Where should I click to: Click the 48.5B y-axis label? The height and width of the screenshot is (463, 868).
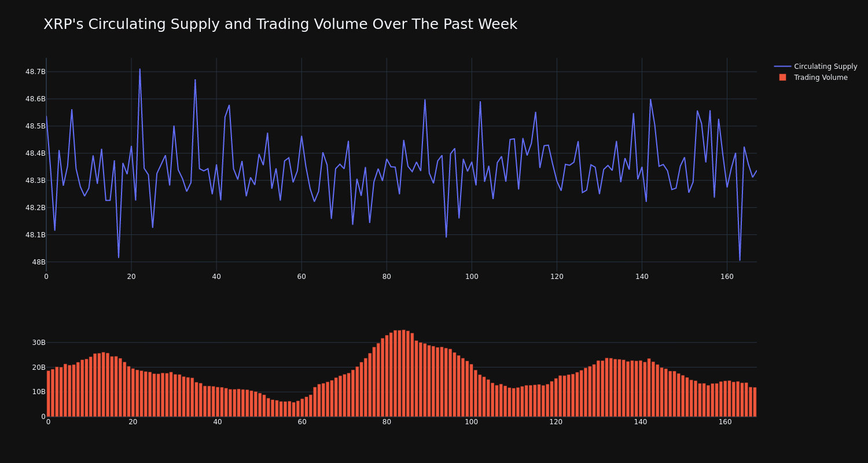[35, 126]
